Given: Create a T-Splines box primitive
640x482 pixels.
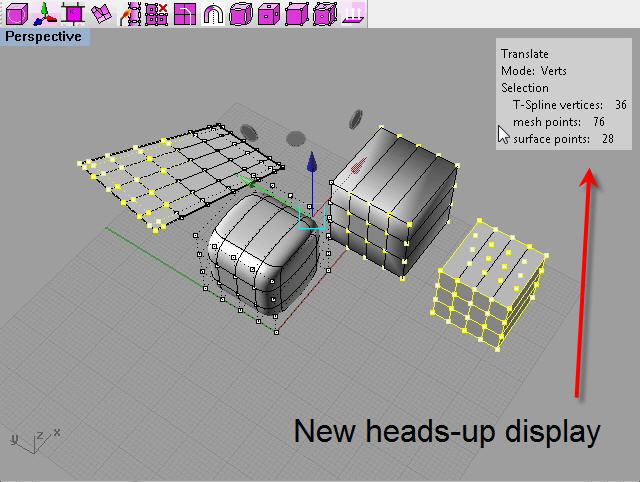Looking at the screenshot, I should pyautogui.click(x=17, y=13).
